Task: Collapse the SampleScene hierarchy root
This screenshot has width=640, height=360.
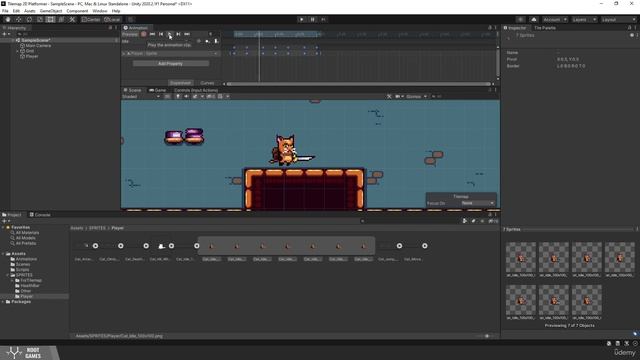Action: pos(12,40)
